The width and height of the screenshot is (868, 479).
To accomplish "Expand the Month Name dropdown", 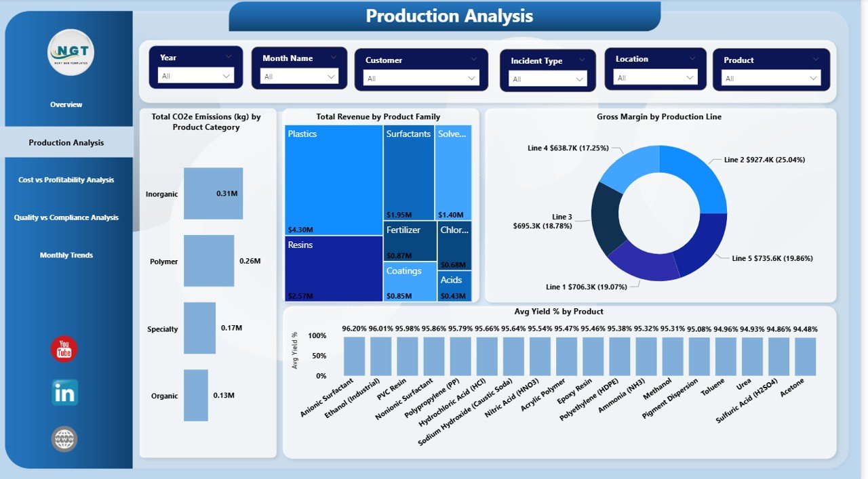I will pyautogui.click(x=299, y=77).
